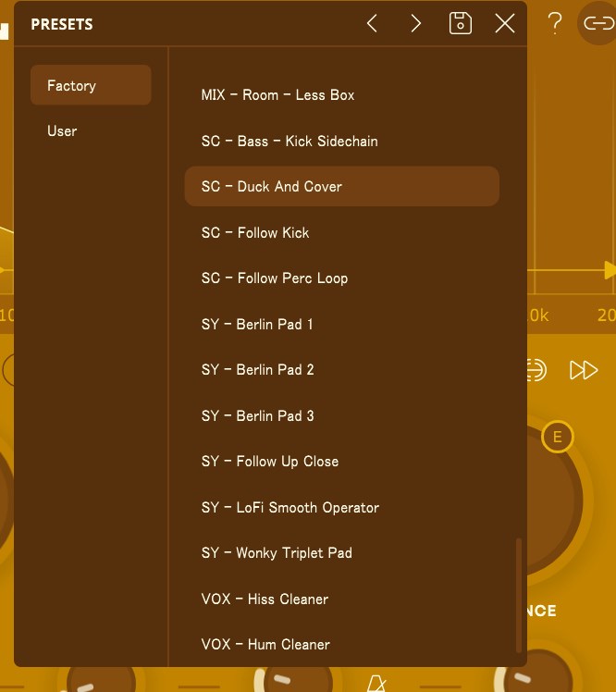Close the Presets panel
616x692 pixels.
coord(504,24)
